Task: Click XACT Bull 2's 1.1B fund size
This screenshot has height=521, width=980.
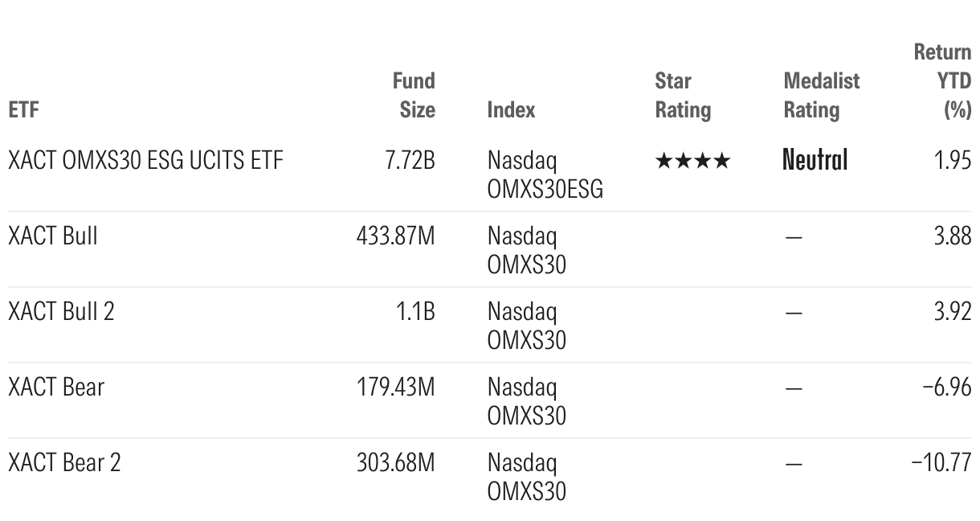Action: tap(414, 312)
